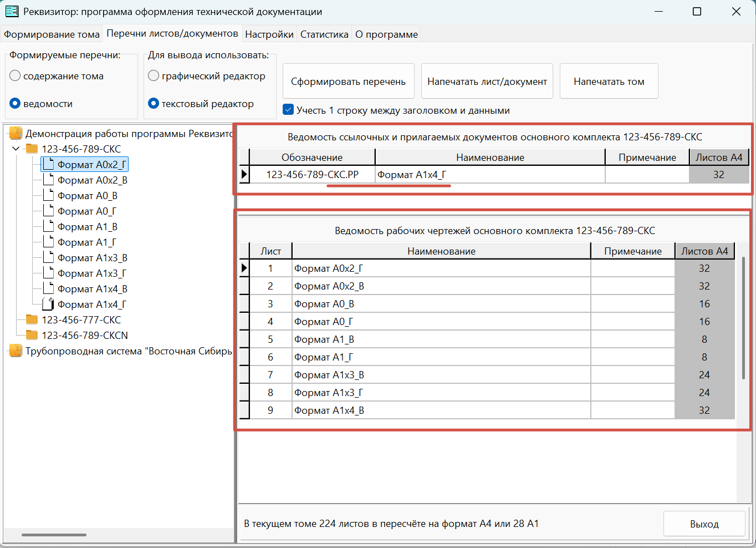This screenshot has width=756, height=548.
Task: Click the row selector of sheet 5 row
Action: coord(244,339)
